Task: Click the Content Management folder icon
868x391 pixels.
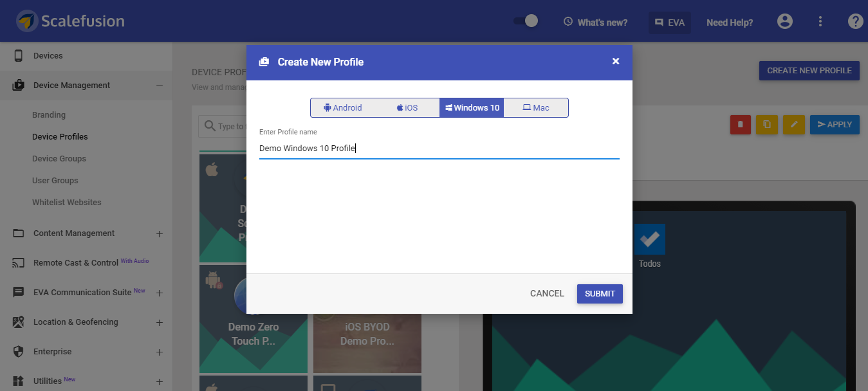Action: tap(19, 233)
